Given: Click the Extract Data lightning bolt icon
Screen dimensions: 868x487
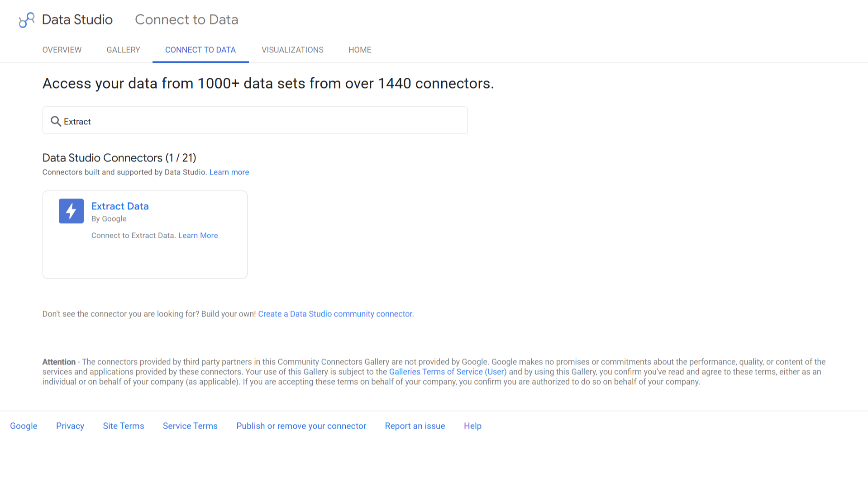Looking at the screenshot, I should (71, 211).
